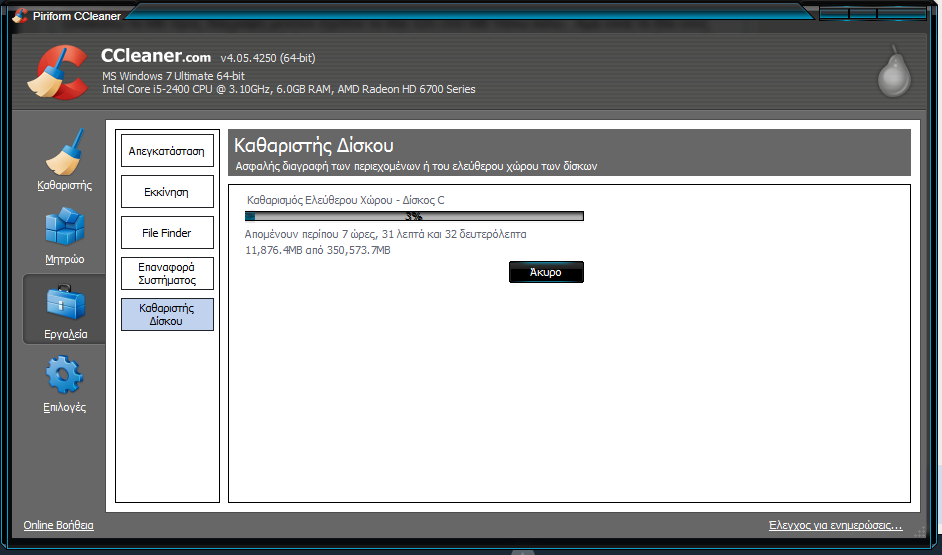
Task: Click the Piriform CCleaner window title
Action: click(x=77, y=16)
